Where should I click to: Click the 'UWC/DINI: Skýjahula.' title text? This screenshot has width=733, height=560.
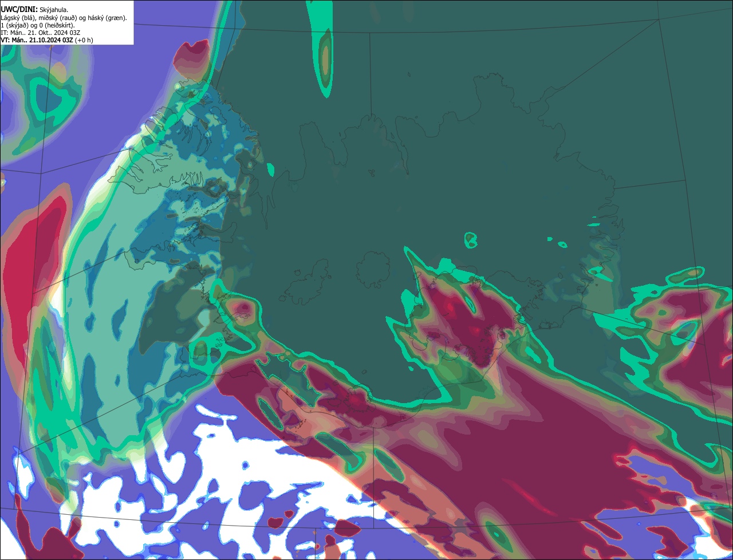coord(34,10)
